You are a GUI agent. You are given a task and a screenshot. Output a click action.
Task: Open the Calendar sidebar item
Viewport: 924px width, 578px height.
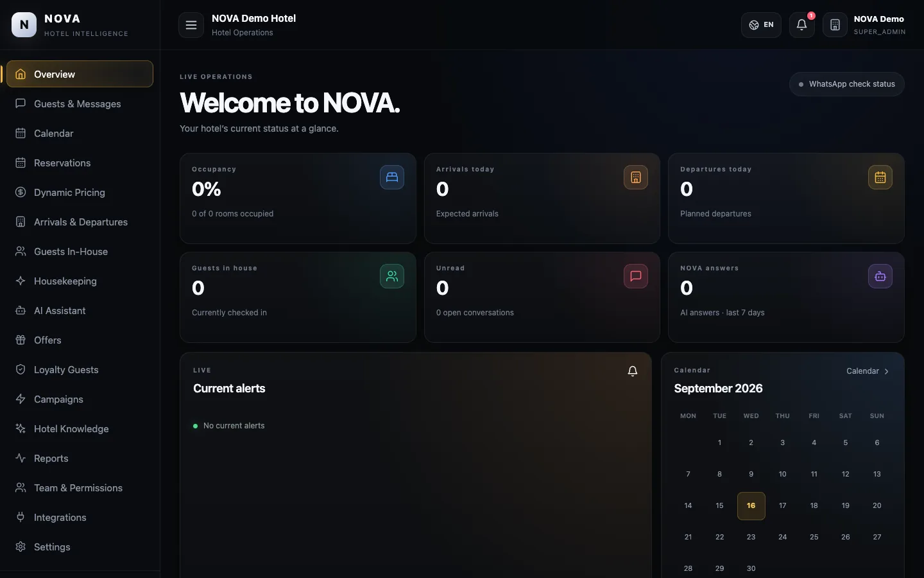point(80,133)
